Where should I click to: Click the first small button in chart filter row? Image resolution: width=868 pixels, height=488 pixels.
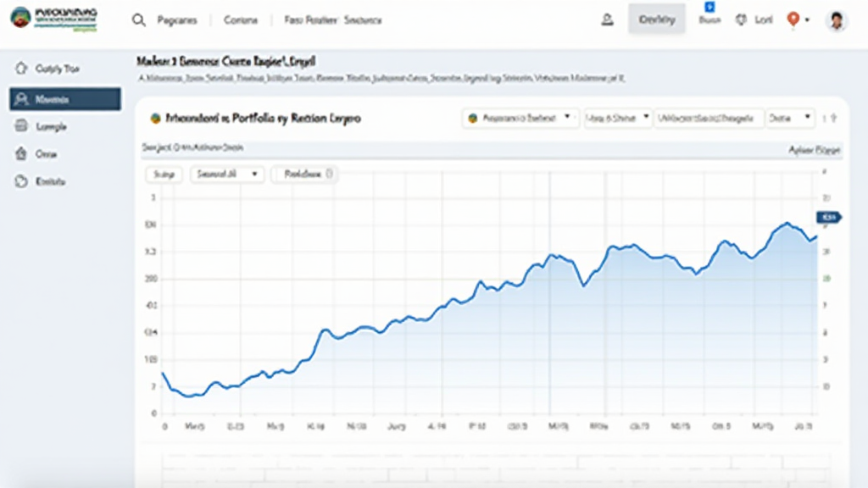(x=164, y=174)
